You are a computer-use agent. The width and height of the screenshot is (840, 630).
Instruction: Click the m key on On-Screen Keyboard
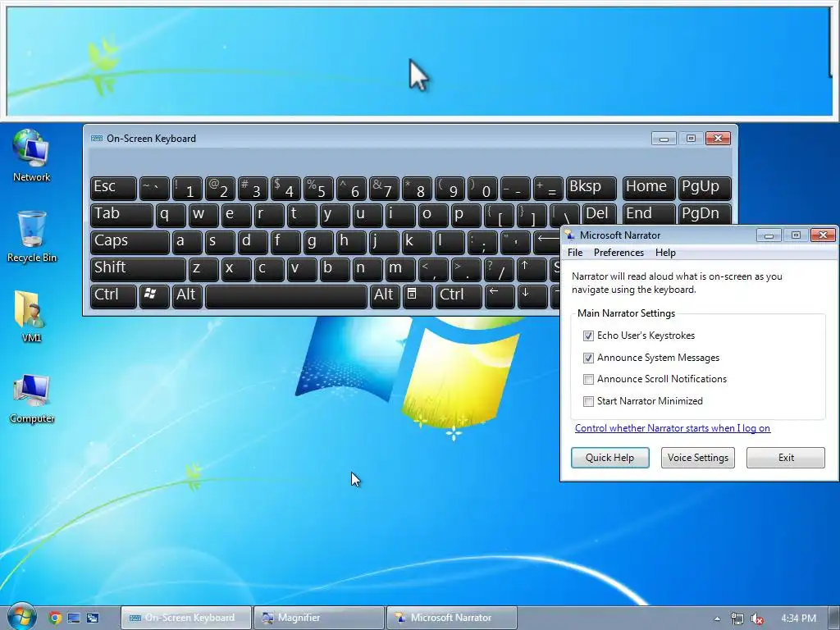pos(400,269)
